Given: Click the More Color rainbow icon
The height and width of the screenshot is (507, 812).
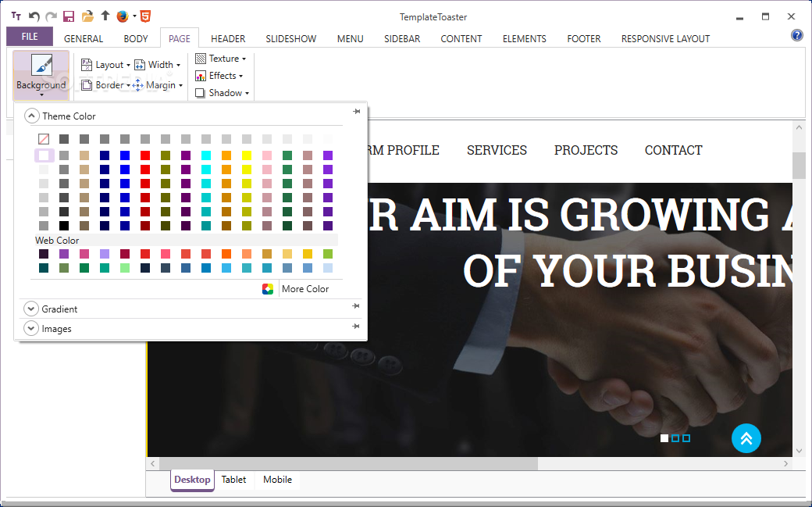Looking at the screenshot, I should click(x=268, y=289).
